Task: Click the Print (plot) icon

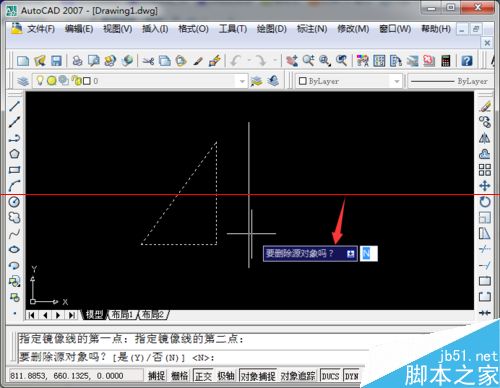Action: tap(78, 61)
